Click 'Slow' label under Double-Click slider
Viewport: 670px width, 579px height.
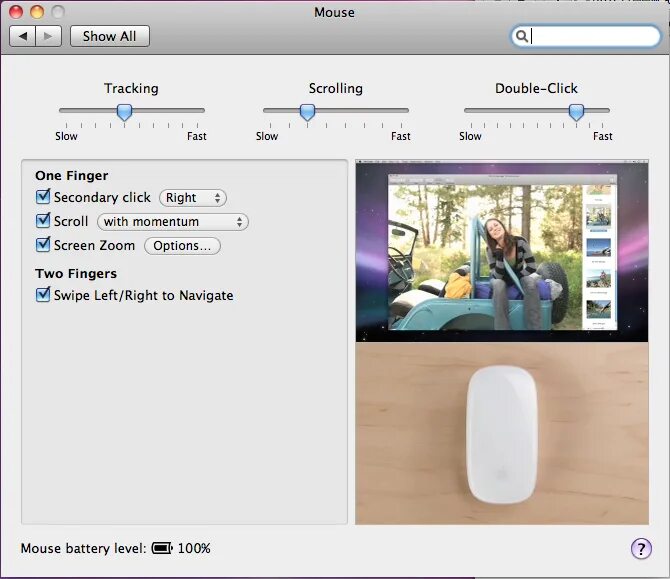tap(470, 136)
